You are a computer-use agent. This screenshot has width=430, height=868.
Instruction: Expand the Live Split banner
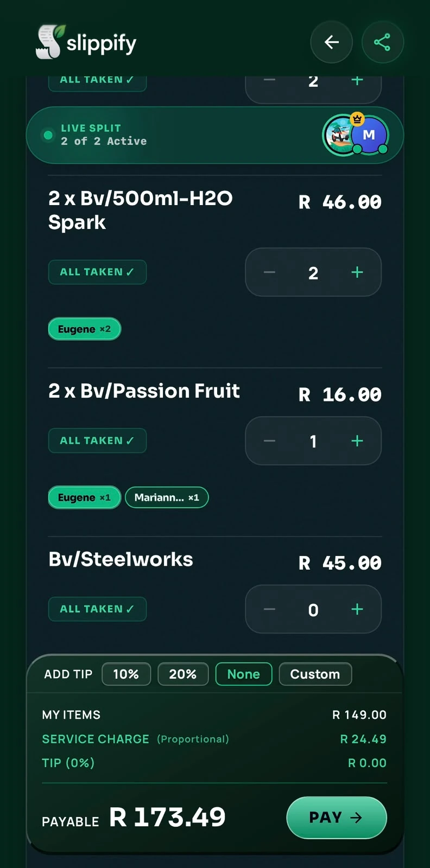click(x=215, y=135)
